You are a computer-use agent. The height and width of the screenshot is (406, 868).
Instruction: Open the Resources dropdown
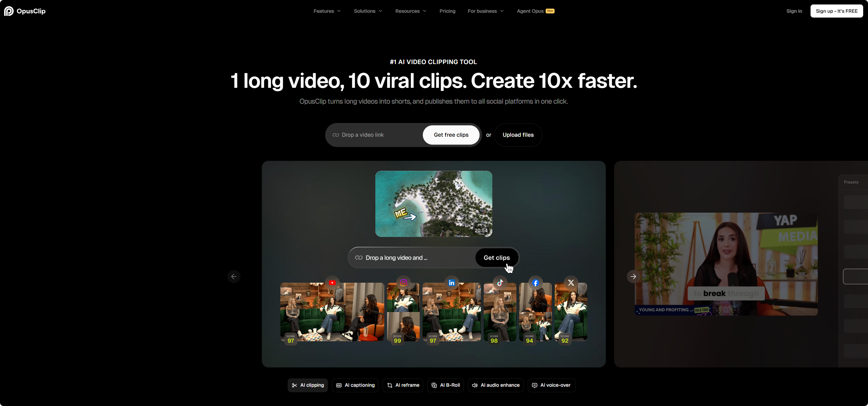coord(411,11)
